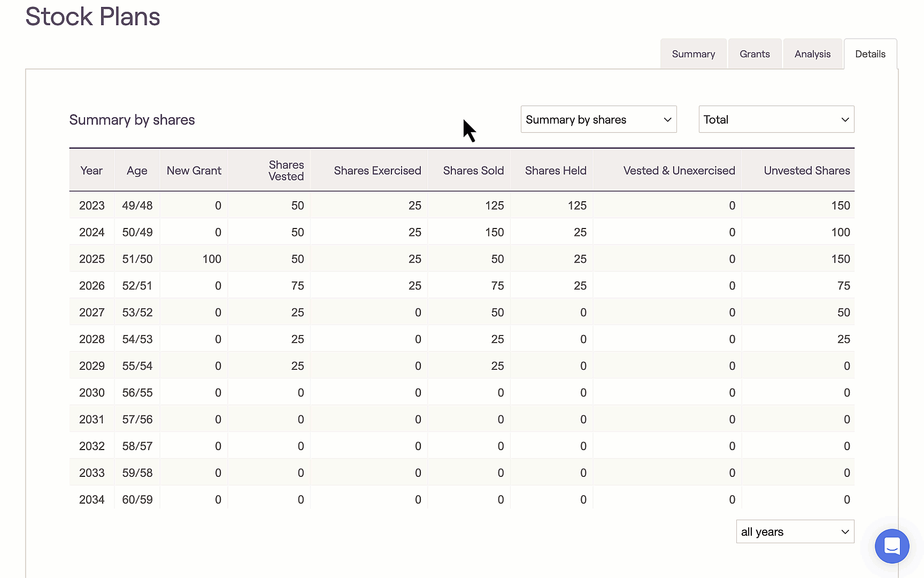Click the Shares Exercised column header
The height and width of the screenshot is (578, 924).
[377, 171]
